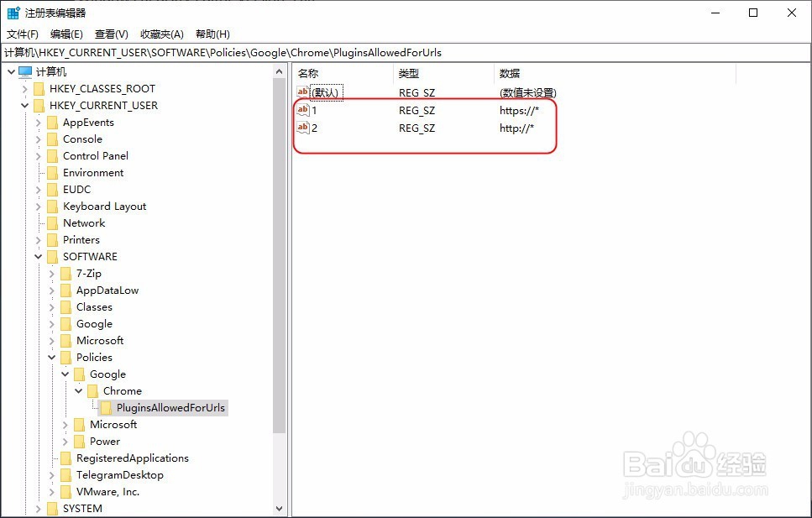Click the (数值未设置) data cell

pos(528,92)
